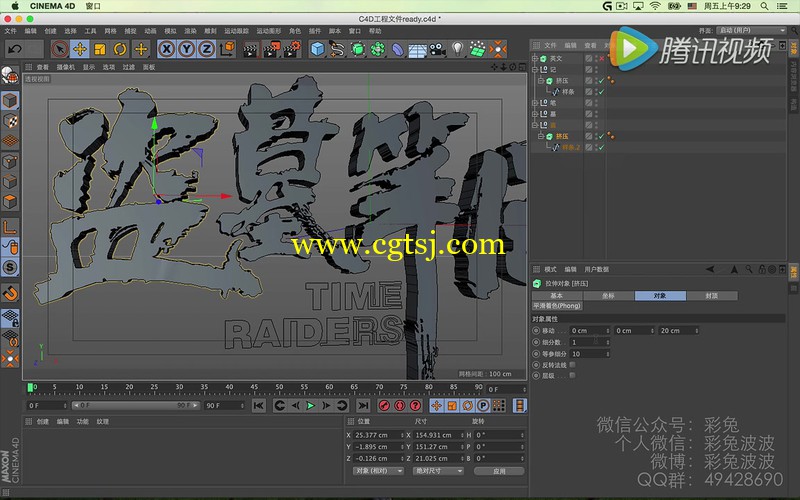
Task: Click the floor environment grid icon
Action: [417, 49]
